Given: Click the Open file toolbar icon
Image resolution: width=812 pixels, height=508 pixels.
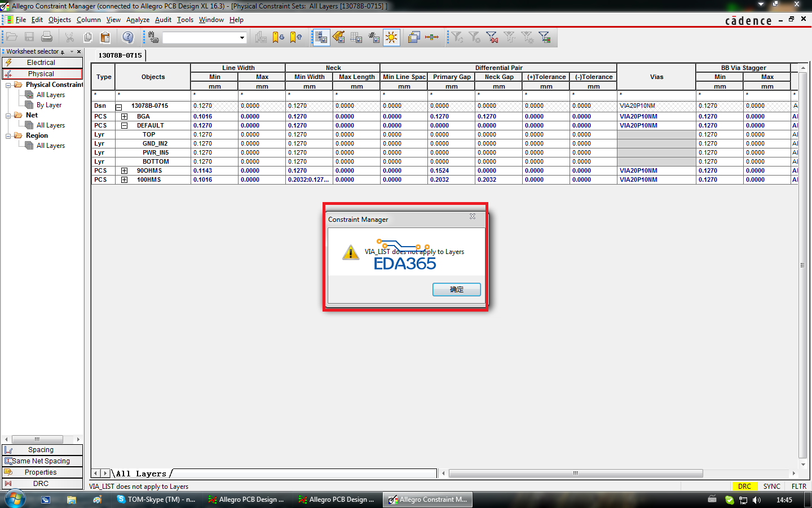Looking at the screenshot, I should [x=12, y=37].
